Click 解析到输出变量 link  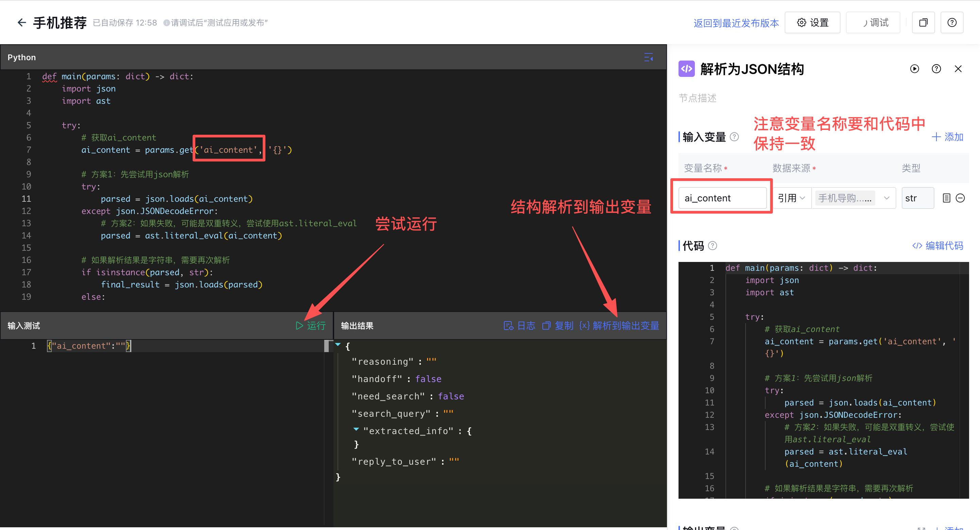pyautogui.click(x=619, y=326)
